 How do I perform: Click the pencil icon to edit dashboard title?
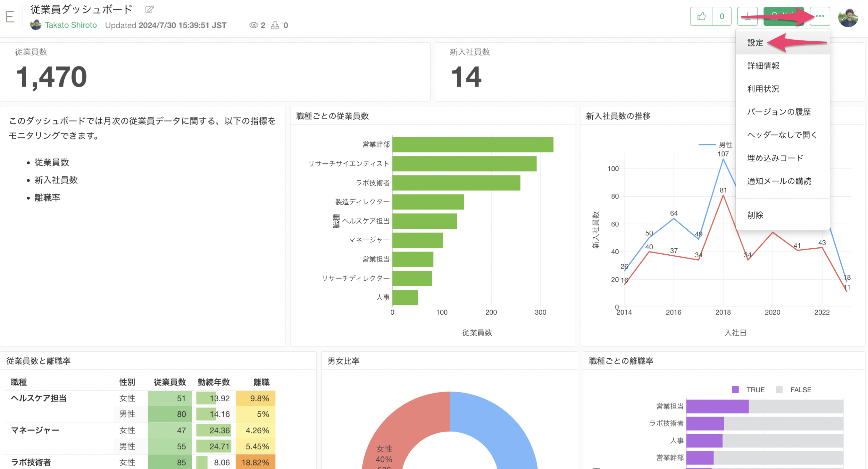point(149,9)
